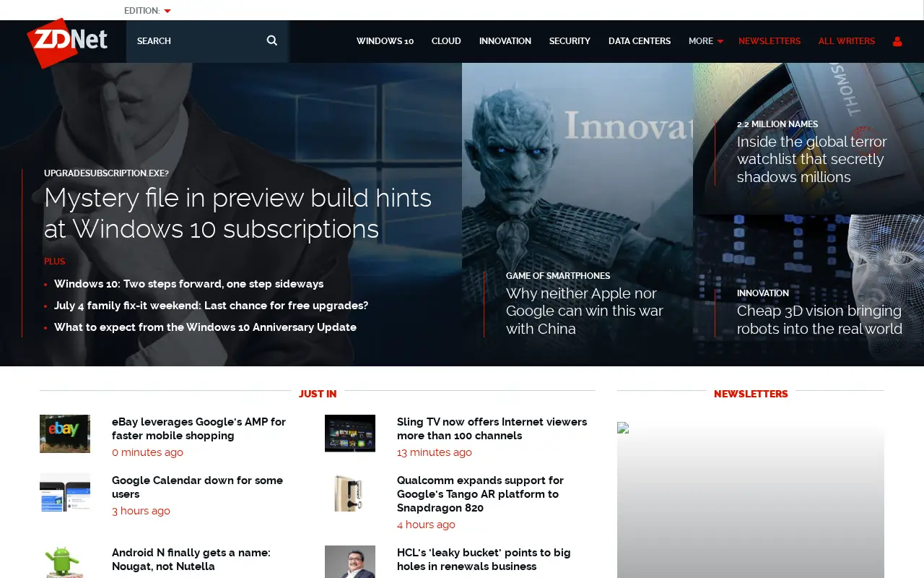Image resolution: width=924 pixels, height=578 pixels.
Task: Open eBay leverages Google's AMP headline
Action: click(x=199, y=428)
